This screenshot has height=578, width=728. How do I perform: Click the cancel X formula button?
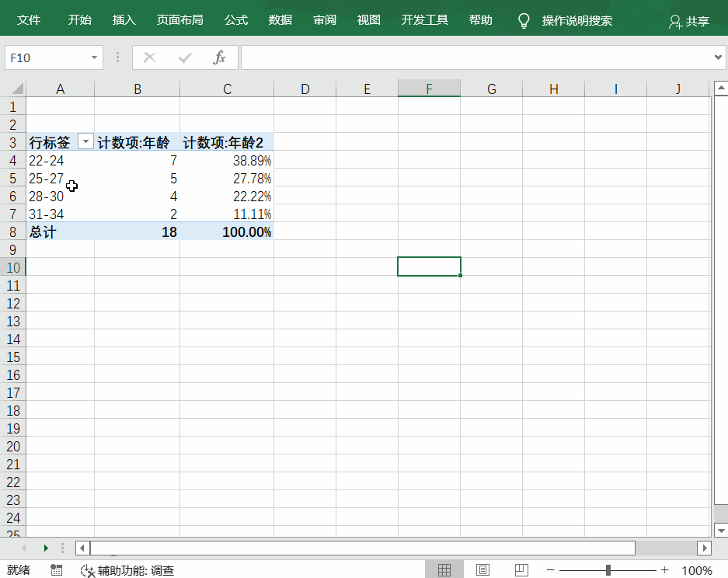tap(149, 57)
